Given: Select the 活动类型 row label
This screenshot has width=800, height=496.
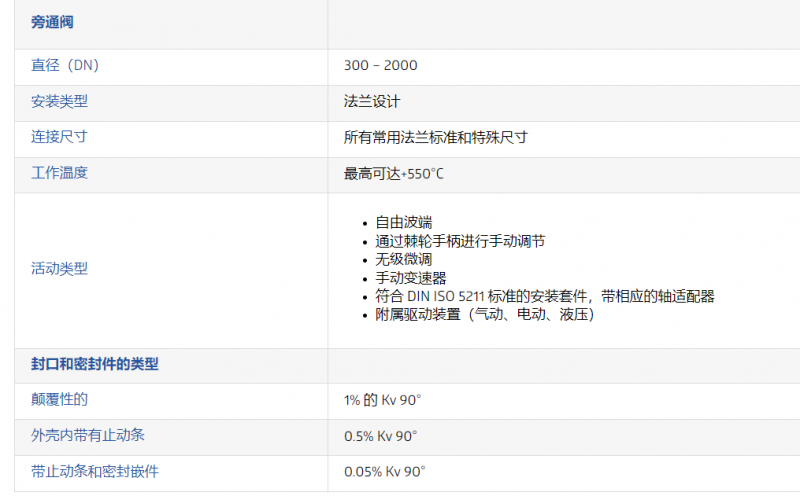Looking at the screenshot, I should point(59,268).
